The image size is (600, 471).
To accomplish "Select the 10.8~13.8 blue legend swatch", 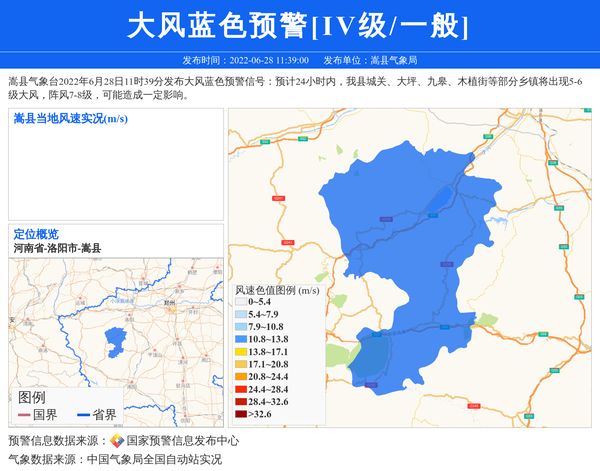I will point(240,339).
